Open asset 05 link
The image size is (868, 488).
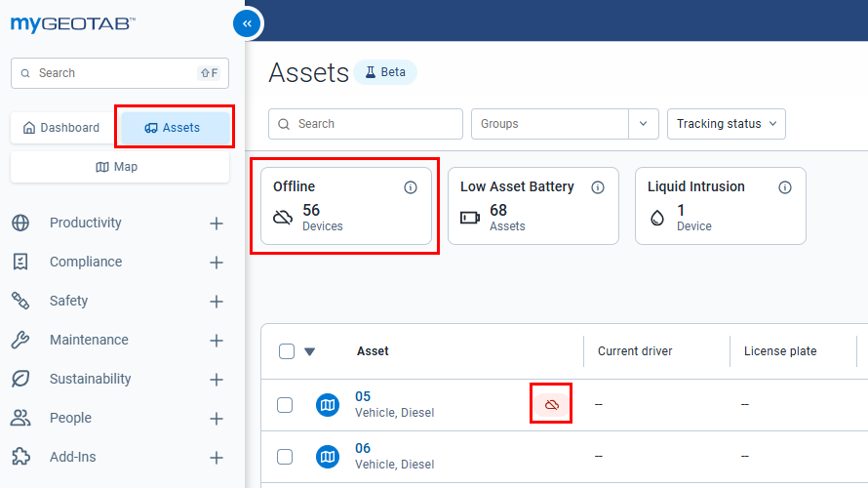point(363,396)
